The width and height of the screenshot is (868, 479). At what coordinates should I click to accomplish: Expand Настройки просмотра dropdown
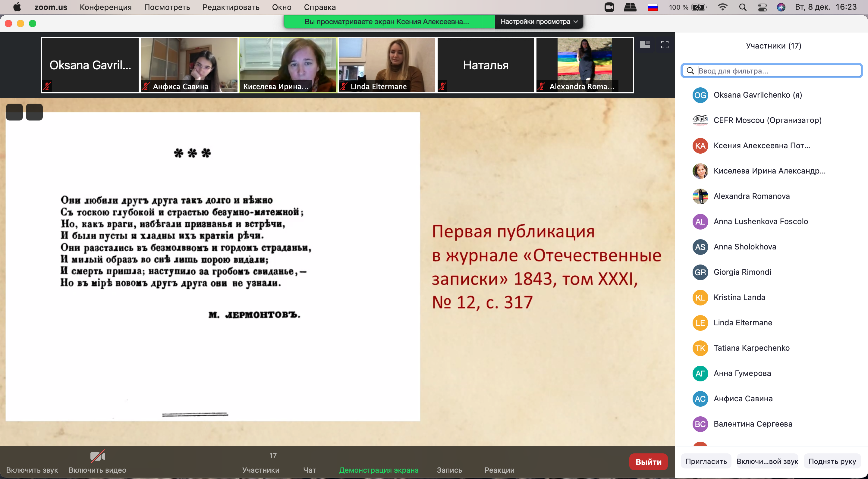tap(539, 22)
